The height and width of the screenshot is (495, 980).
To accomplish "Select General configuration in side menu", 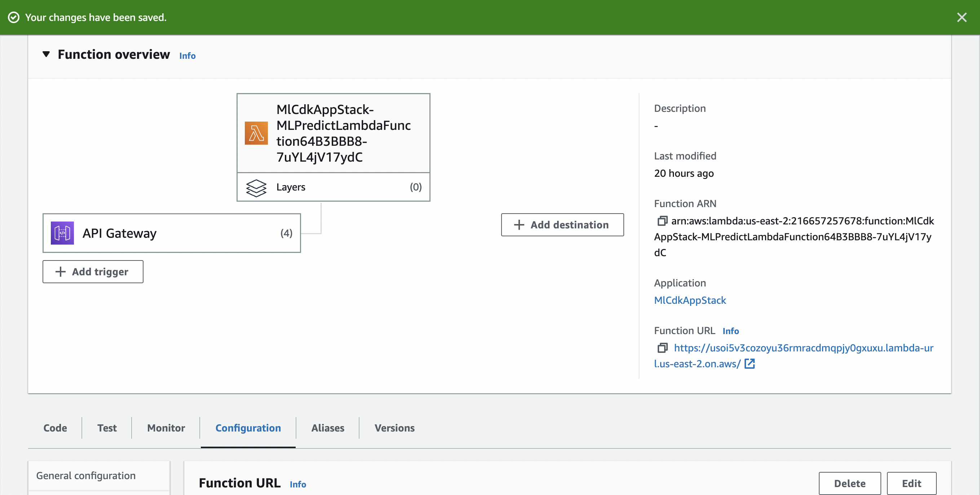I will click(86, 476).
